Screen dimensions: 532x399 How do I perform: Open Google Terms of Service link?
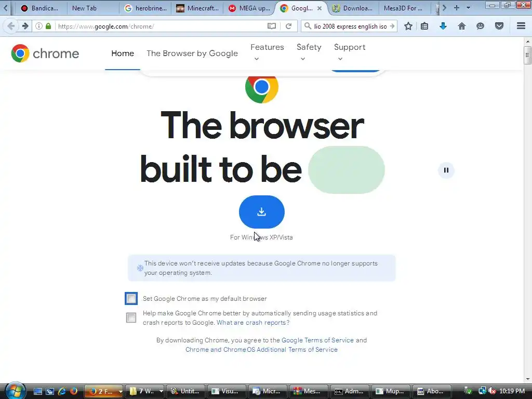click(317, 340)
